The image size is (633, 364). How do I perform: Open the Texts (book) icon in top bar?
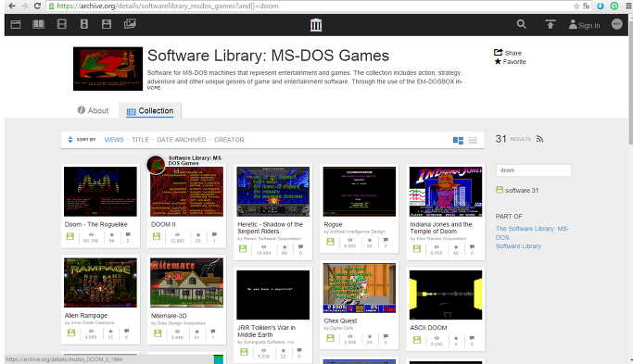38,24
